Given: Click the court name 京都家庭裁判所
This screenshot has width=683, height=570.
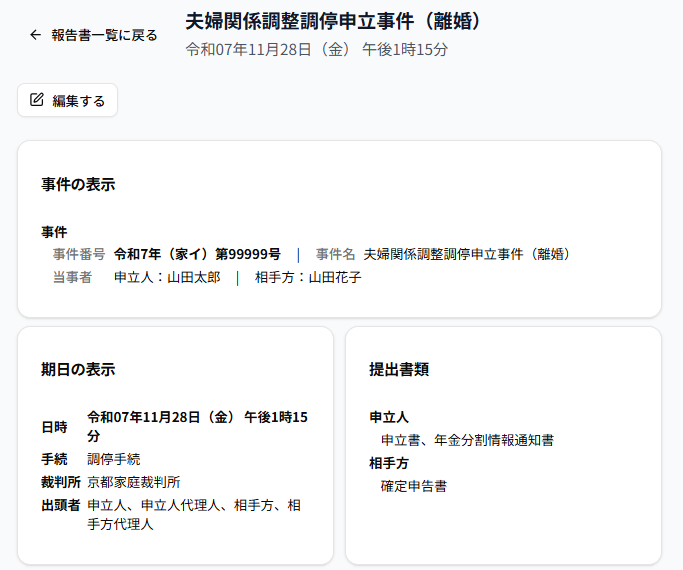Looking at the screenshot, I should coord(134,482).
